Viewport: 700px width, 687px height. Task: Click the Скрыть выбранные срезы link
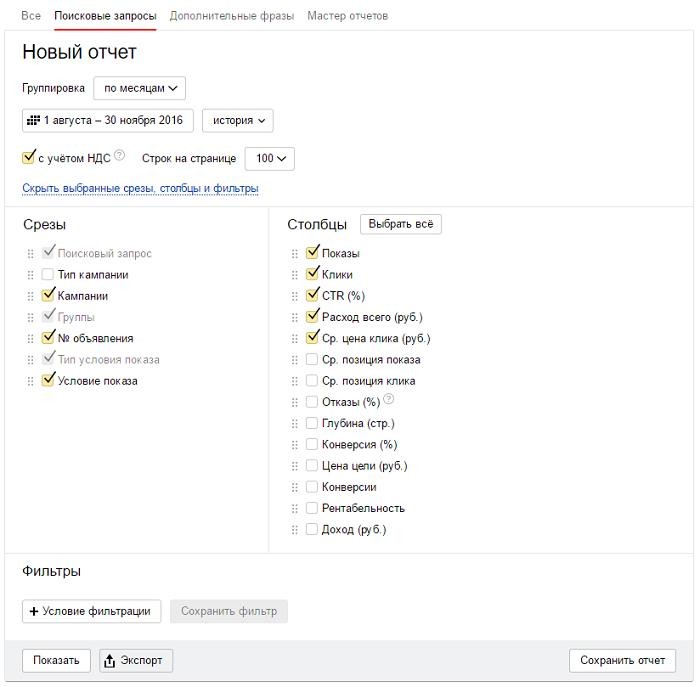(x=140, y=188)
